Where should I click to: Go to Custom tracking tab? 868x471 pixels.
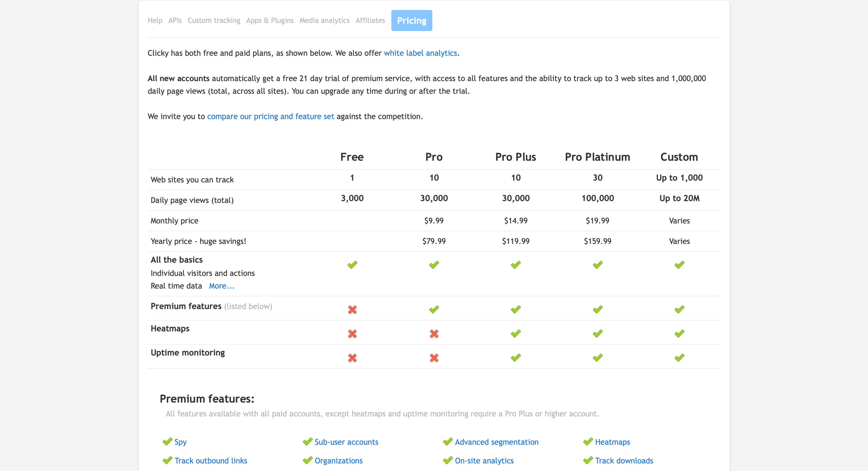[x=214, y=21]
